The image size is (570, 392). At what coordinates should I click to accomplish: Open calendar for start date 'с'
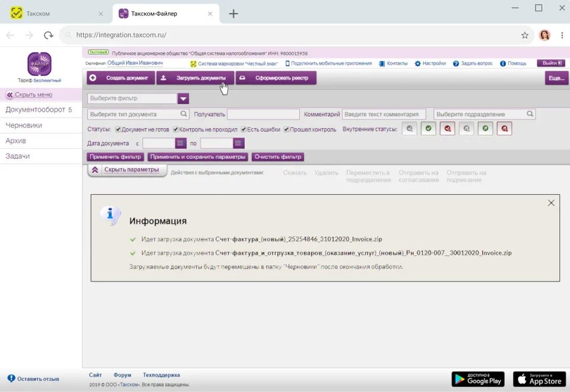180,143
